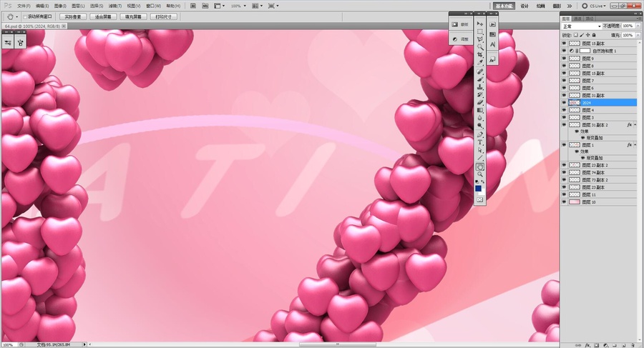Open the Adjustments panel (调整)
The height and width of the screenshot is (348, 644).
460,39
